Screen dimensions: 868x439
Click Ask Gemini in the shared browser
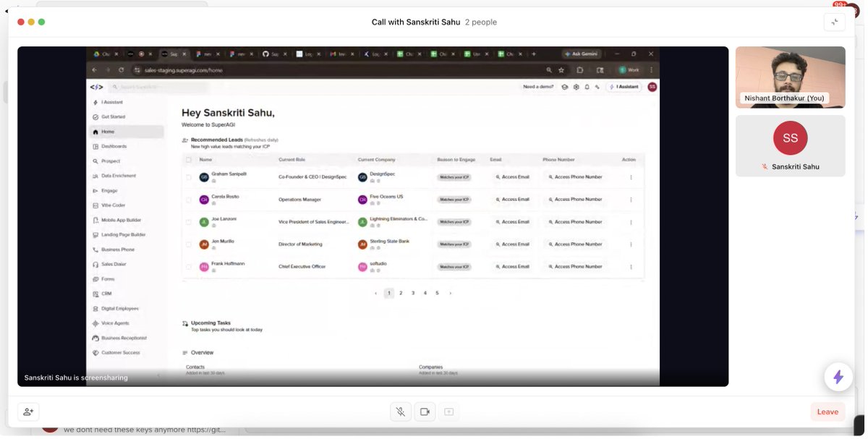583,54
